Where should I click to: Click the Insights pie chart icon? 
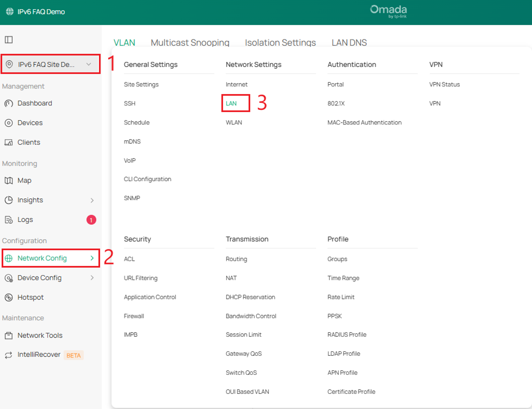click(x=9, y=200)
